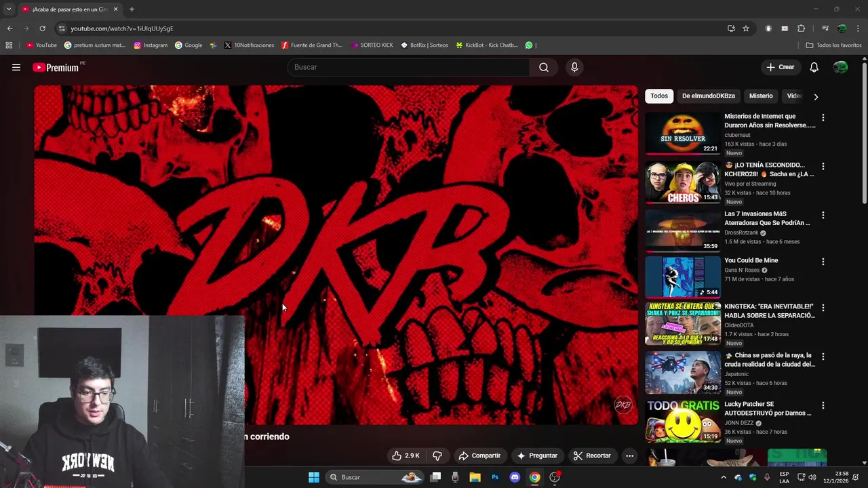This screenshot has height=488, width=868.
Task: Open Photoshop from the taskbar
Action: (495, 477)
